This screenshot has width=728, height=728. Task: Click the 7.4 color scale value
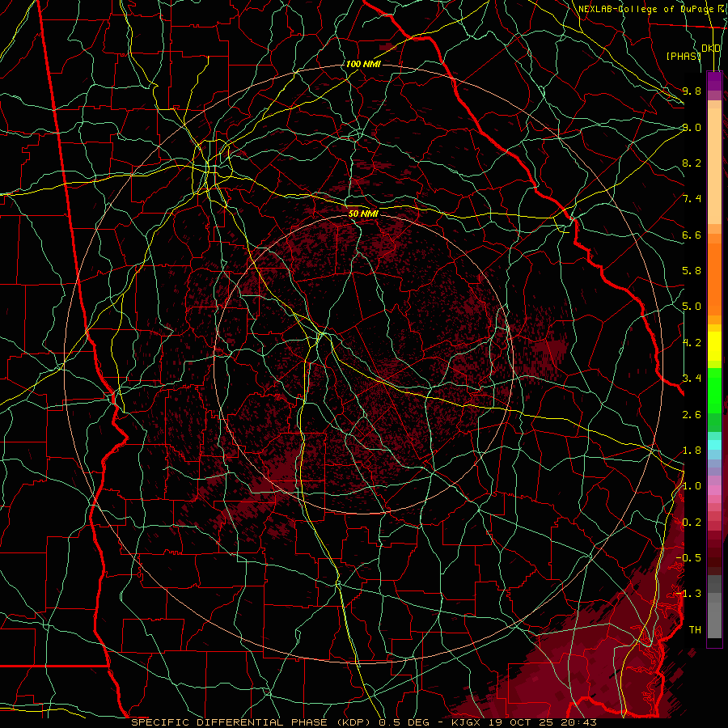pos(692,199)
